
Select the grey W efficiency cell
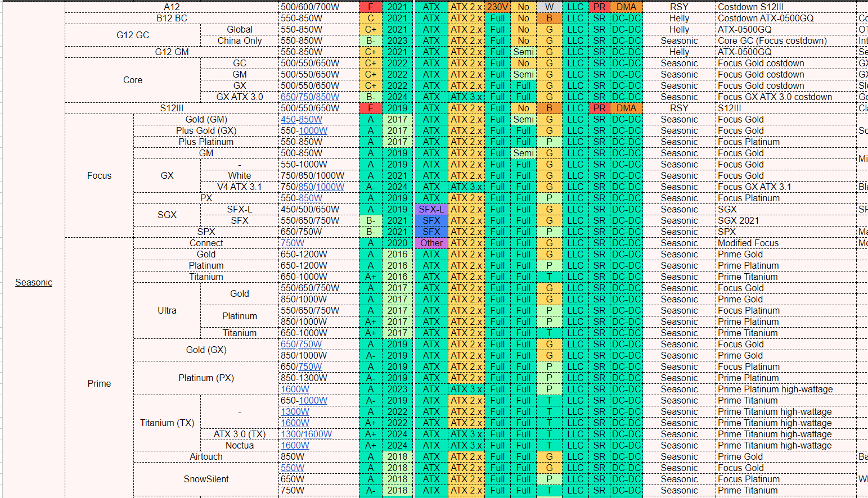click(x=549, y=7)
